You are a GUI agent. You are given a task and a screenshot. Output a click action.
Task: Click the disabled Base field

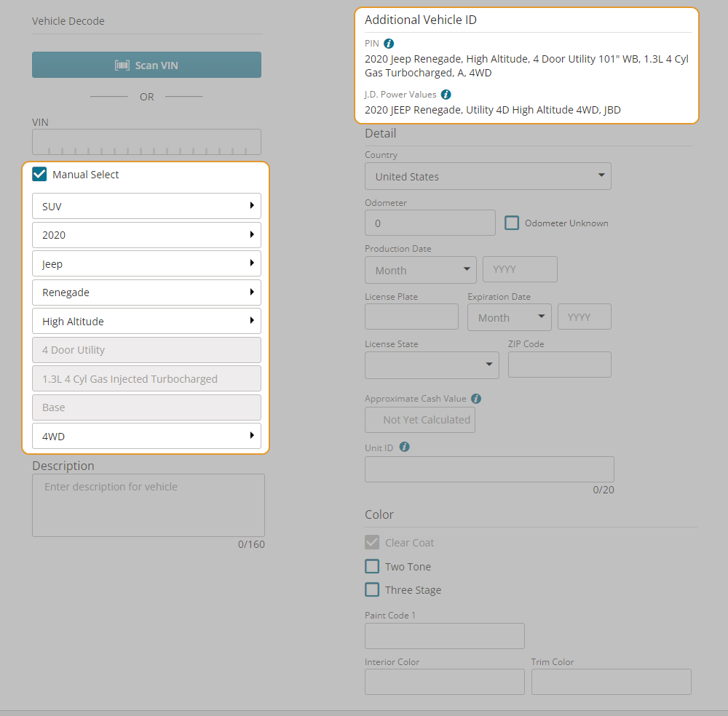(x=147, y=407)
